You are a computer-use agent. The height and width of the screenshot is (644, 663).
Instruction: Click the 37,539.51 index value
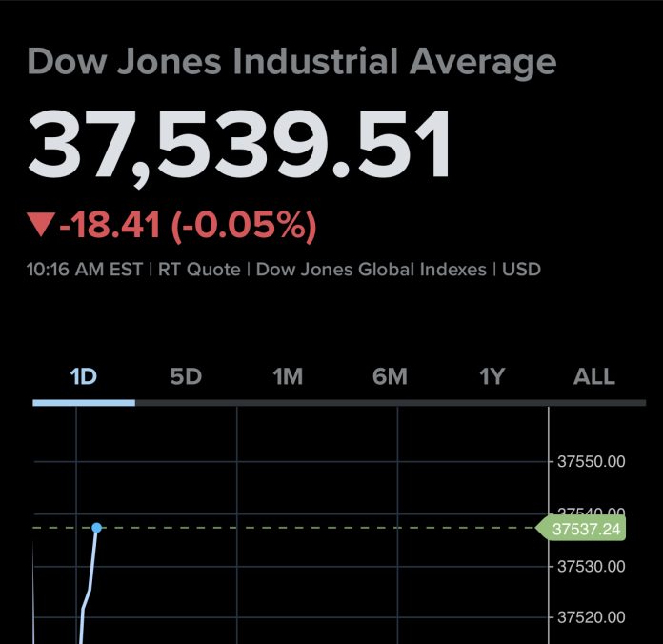239,148
